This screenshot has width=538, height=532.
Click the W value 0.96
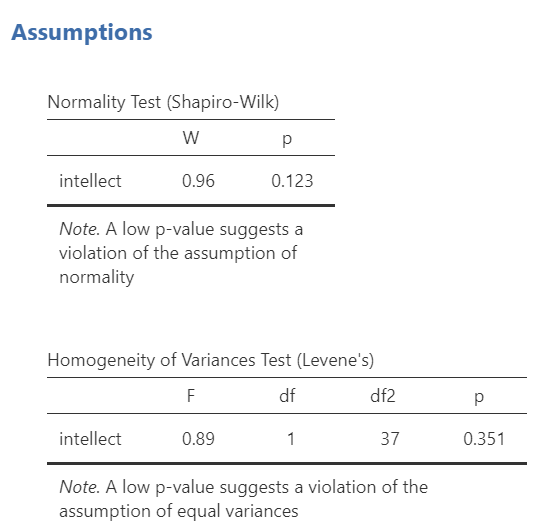198,181
